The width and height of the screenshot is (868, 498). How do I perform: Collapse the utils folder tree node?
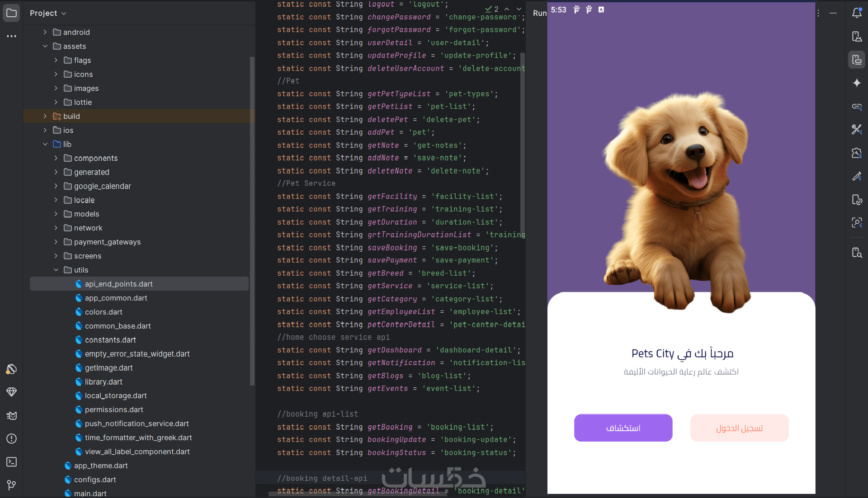tap(56, 270)
